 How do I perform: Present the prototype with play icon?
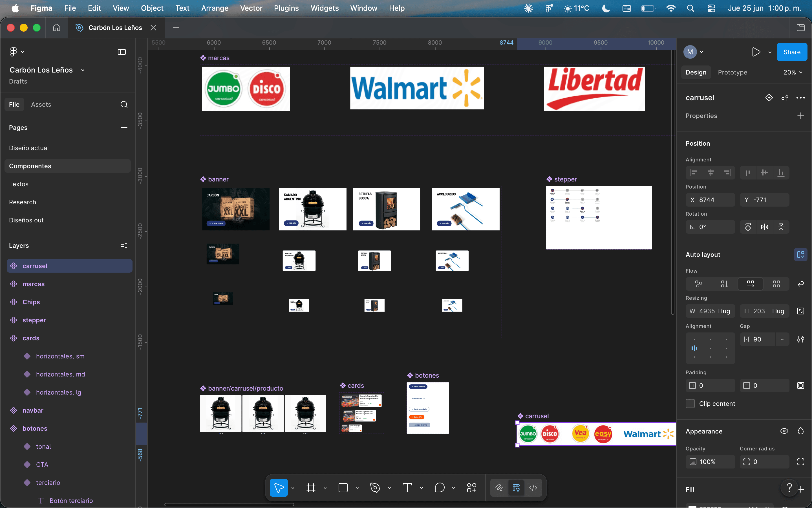(756, 52)
